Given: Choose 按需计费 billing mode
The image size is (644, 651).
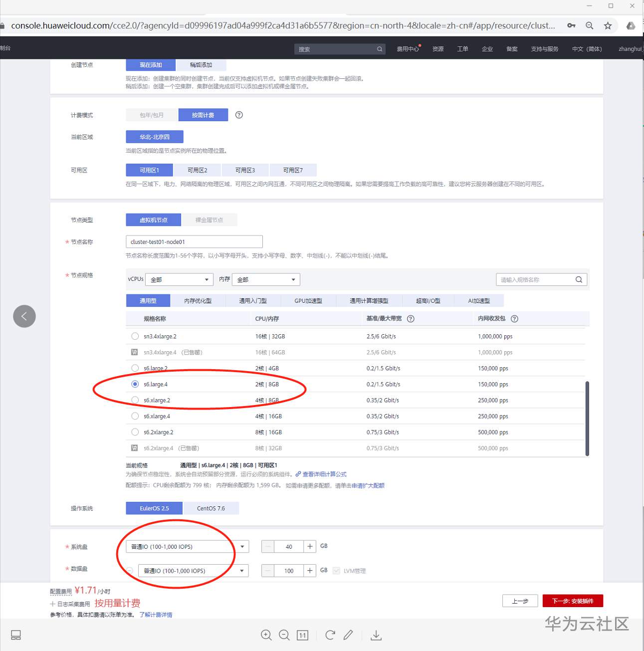Looking at the screenshot, I should point(203,115).
